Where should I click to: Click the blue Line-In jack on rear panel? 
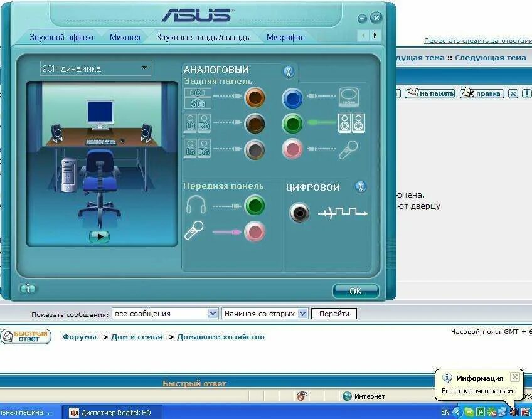(292, 98)
